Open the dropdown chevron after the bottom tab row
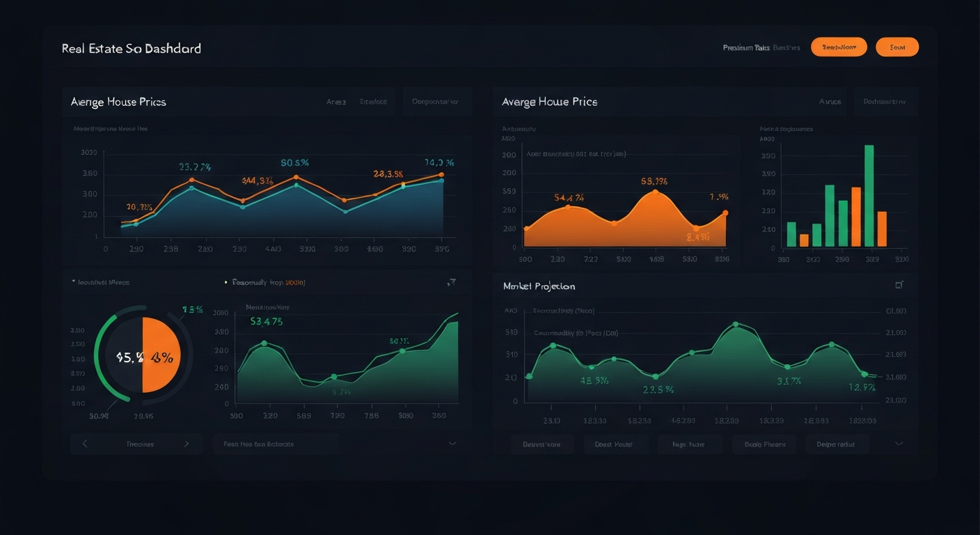The image size is (980, 535). click(x=899, y=444)
